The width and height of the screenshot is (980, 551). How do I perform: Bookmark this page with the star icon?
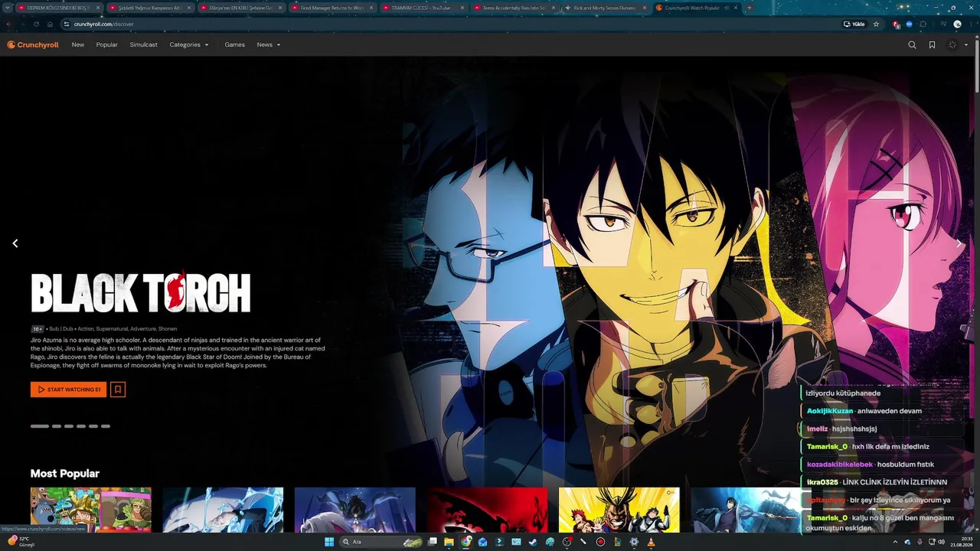[x=876, y=24]
